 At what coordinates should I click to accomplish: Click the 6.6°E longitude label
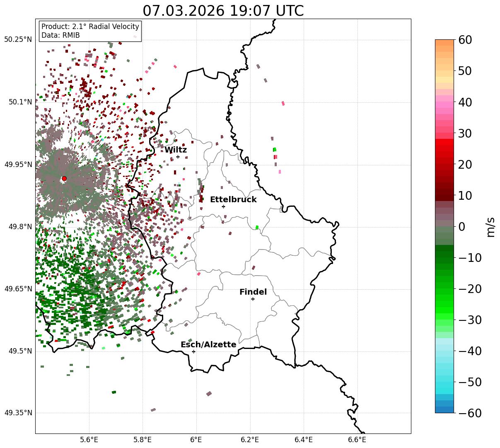[357, 440]
